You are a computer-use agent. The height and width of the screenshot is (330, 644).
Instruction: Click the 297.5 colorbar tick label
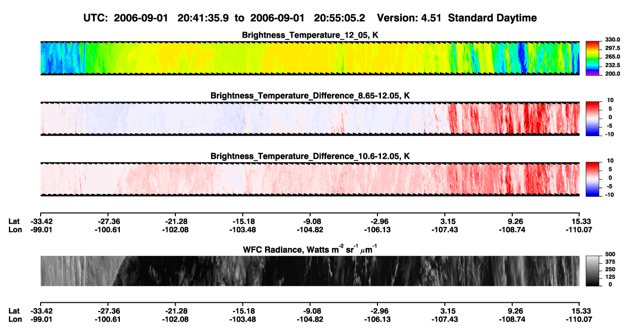(x=612, y=48)
